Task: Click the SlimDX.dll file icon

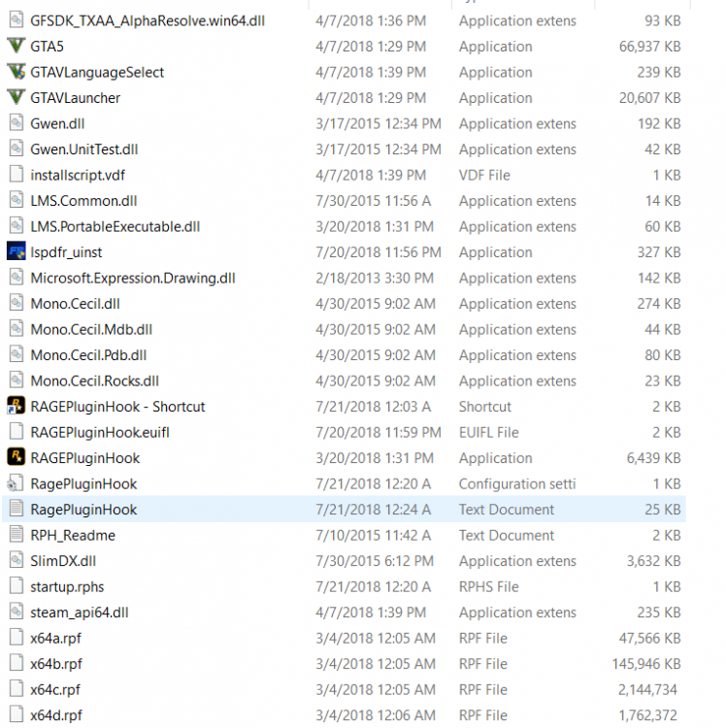Action: coord(16,560)
